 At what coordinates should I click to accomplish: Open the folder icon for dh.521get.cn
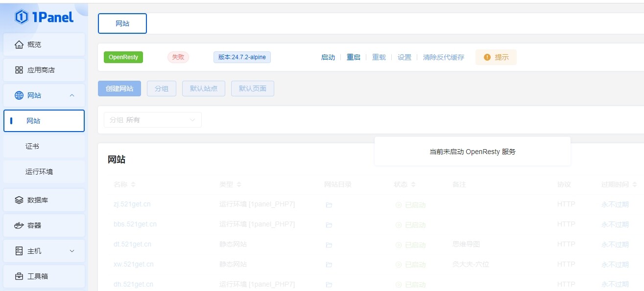(x=329, y=285)
